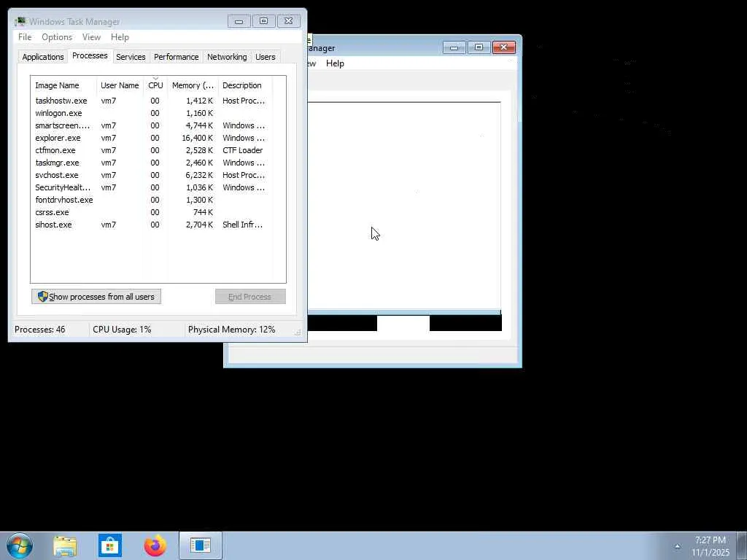Sort by the CPU column header
The width and height of the screenshot is (747, 560).
155,85
